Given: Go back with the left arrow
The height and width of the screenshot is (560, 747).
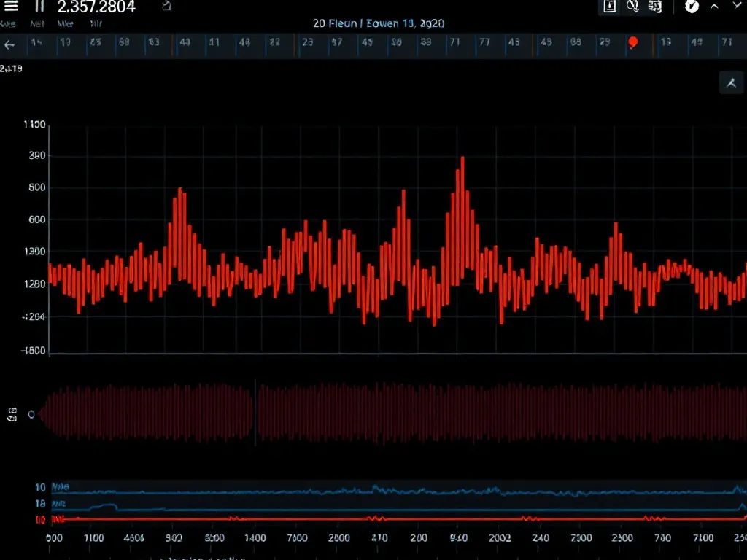Looking at the screenshot, I should click(x=9, y=44).
